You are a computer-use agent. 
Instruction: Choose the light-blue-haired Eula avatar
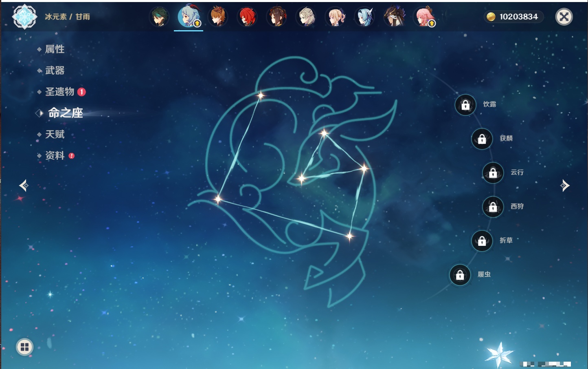click(x=365, y=17)
